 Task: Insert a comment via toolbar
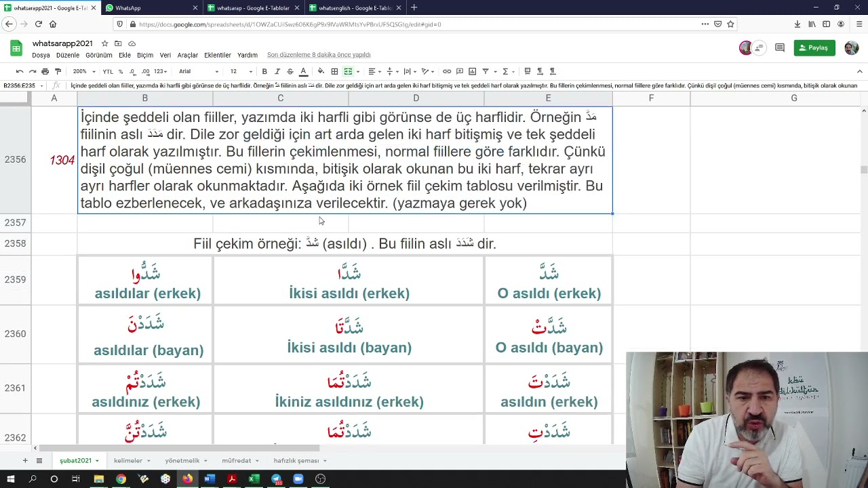pos(460,71)
